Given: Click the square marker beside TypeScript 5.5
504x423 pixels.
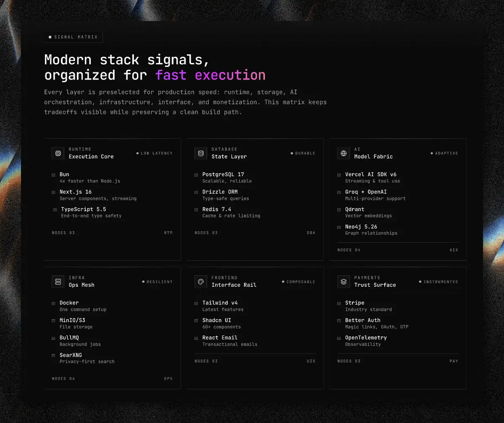Looking at the screenshot, I should click(x=55, y=210).
